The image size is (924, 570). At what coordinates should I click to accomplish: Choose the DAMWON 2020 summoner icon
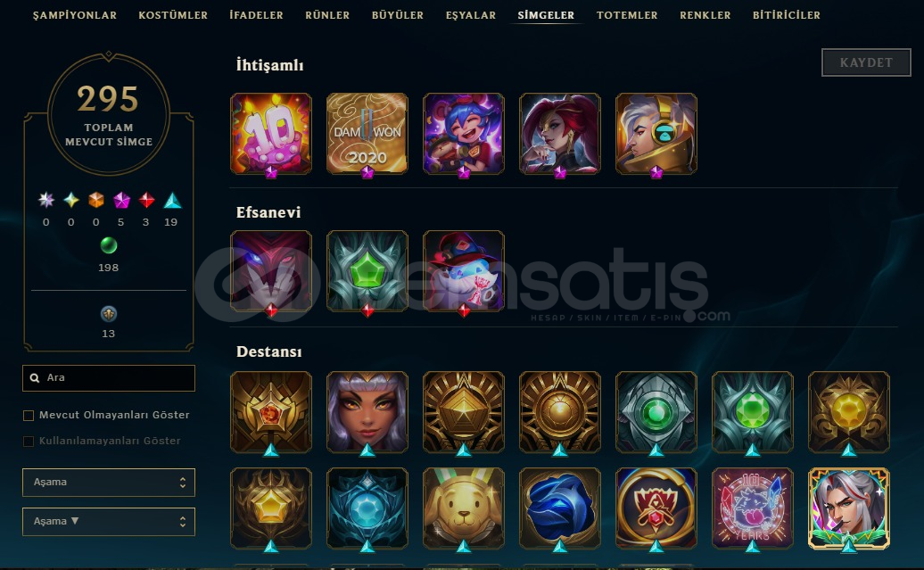(367, 134)
